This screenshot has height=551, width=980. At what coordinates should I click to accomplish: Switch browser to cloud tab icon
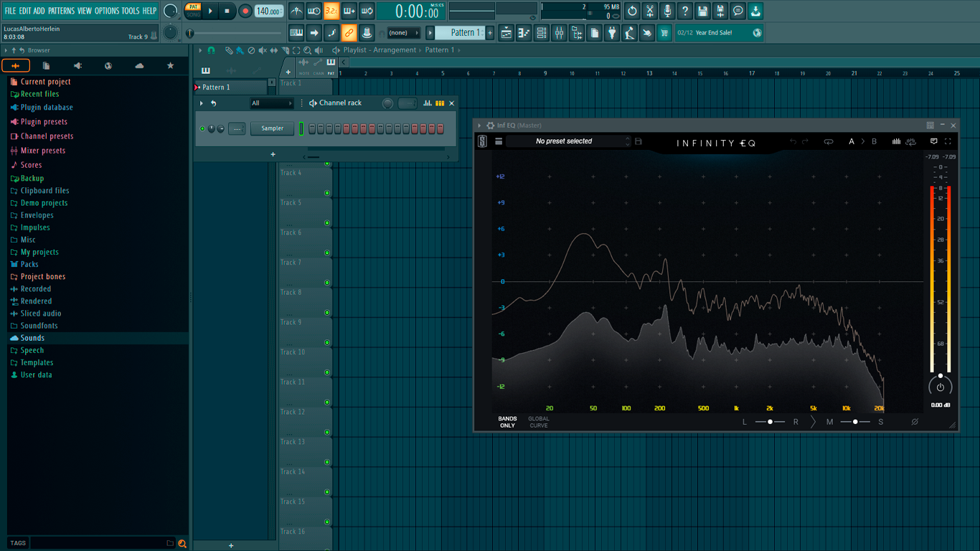[139, 65]
